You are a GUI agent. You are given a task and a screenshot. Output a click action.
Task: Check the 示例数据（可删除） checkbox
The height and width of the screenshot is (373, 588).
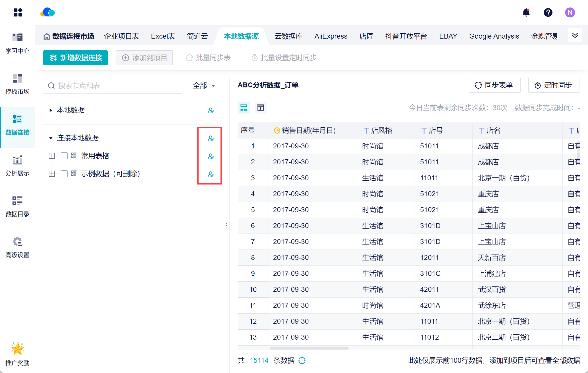64,174
